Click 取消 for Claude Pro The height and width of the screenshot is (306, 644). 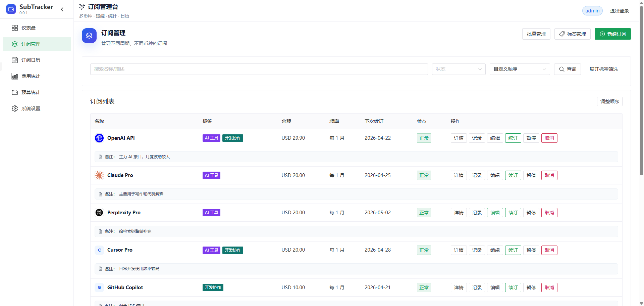click(549, 175)
